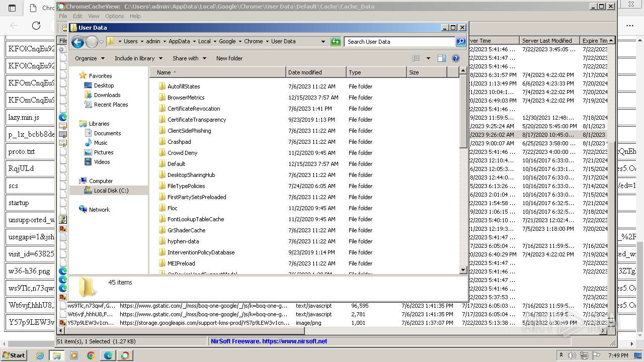Open NirSoft Freeware link in status bar
The height and width of the screenshot is (362, 644).
pos(269,341)
